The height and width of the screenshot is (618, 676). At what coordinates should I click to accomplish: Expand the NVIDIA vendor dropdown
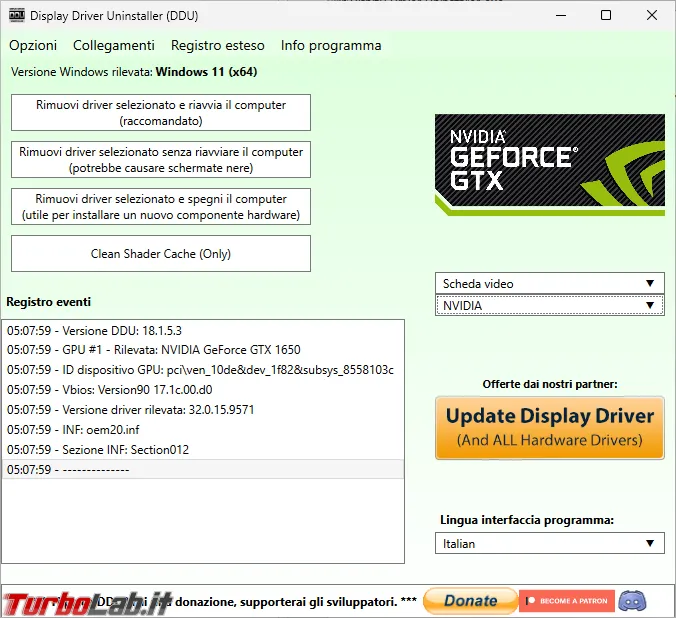(550, 305)
